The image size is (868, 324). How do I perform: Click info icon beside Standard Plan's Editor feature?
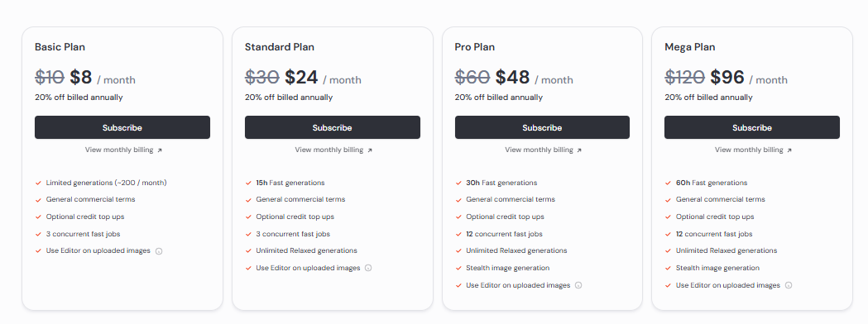[x=369, y=268]
